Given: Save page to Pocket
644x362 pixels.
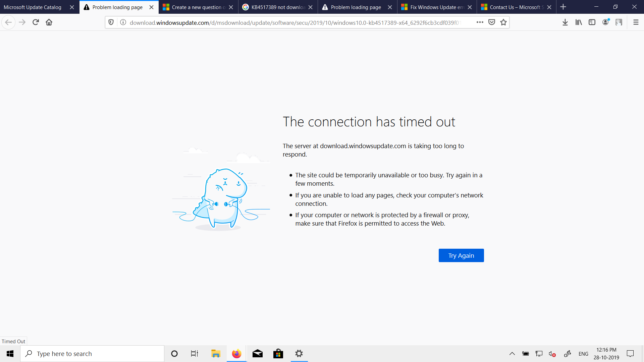Looking at the screenshot, I should coord(492,22).
